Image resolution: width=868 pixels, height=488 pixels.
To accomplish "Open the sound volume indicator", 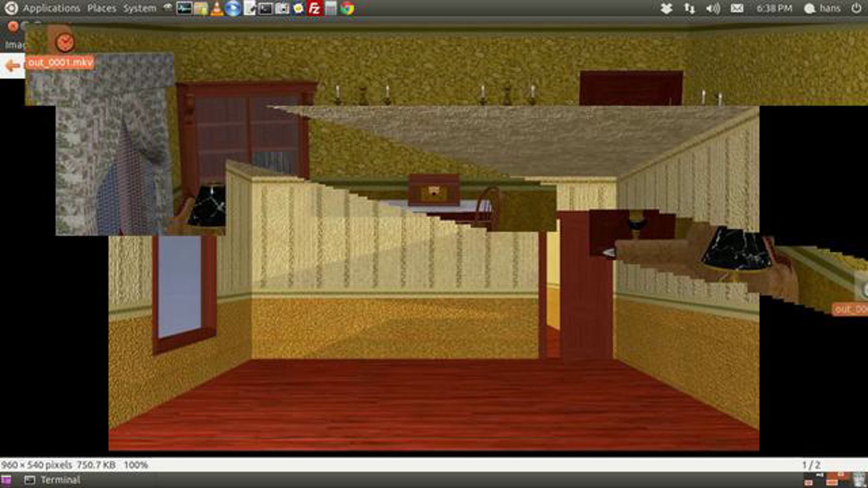I will coord(713,8).
